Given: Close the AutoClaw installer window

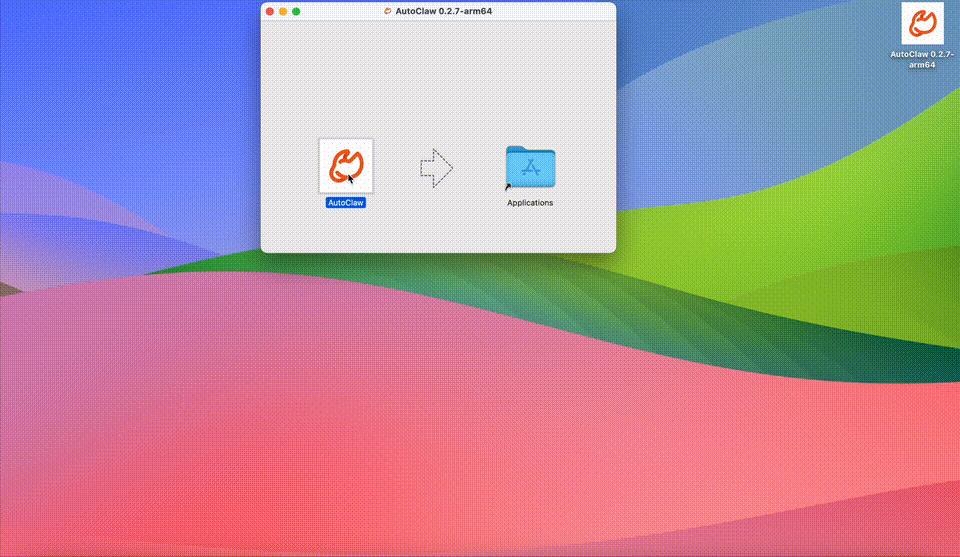Looking at the screenshot, I should (x=270, y=11).
